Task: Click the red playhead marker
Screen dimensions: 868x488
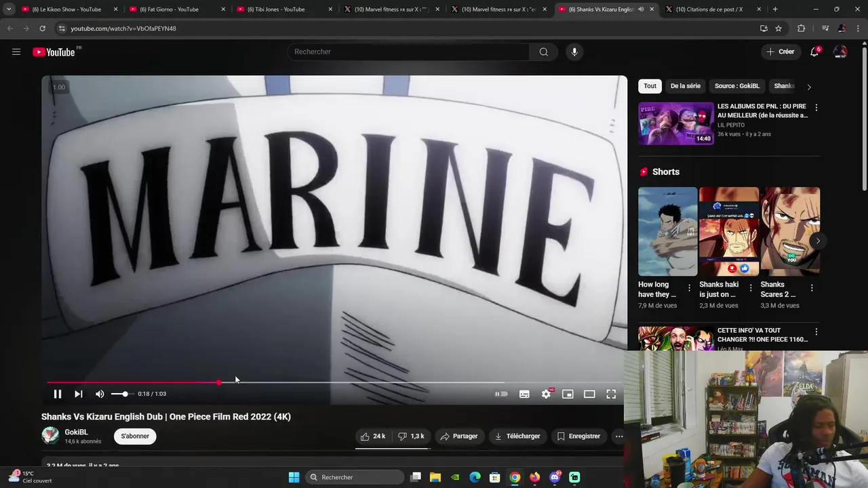Action: 219,383
